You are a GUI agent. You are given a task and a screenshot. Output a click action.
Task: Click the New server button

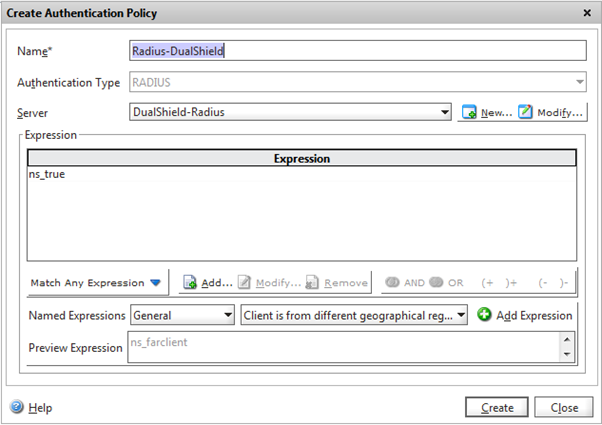[486, 113]
